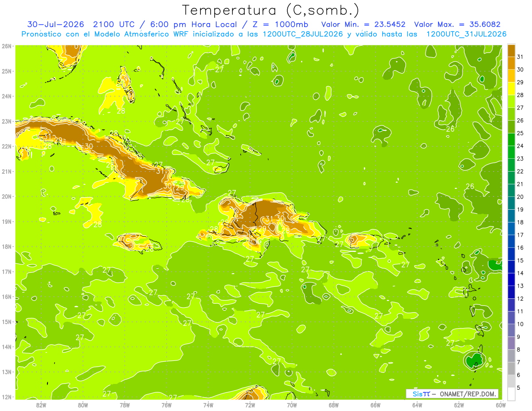Image resolution: width=532 pixels, height=411 pixels.
Task: Click the "24" value on the color legend
Action: pyautogui.click(x=520, y=146)
